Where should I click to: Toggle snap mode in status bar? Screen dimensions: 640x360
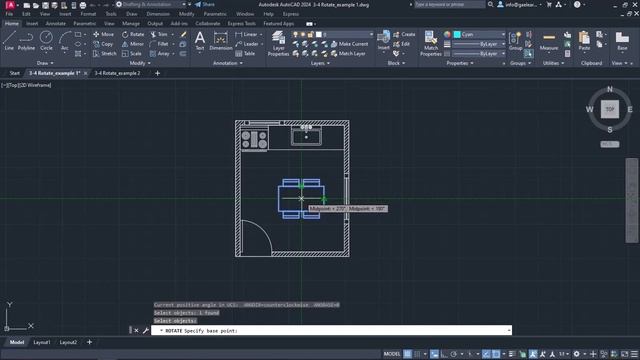pos(417,354)
